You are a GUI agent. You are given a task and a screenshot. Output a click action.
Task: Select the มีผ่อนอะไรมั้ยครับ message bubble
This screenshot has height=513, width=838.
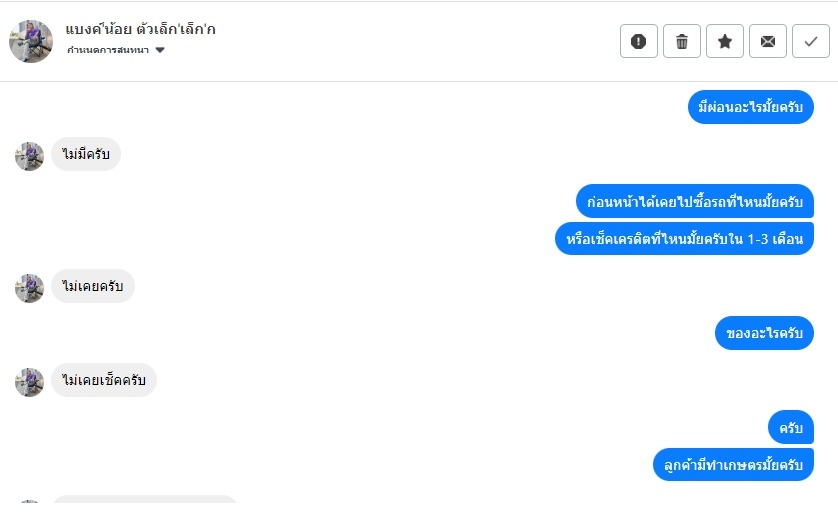click(x=750, y=107)
